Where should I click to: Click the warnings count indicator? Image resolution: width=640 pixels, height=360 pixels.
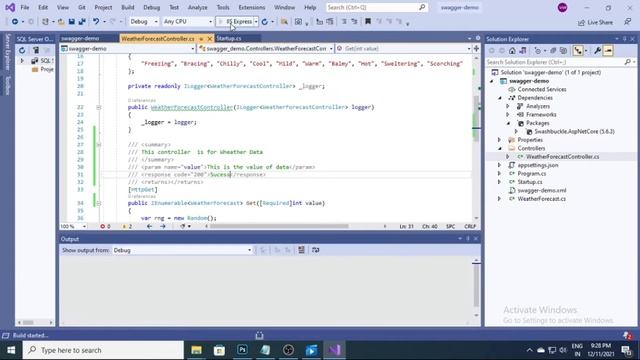(127, 226)
